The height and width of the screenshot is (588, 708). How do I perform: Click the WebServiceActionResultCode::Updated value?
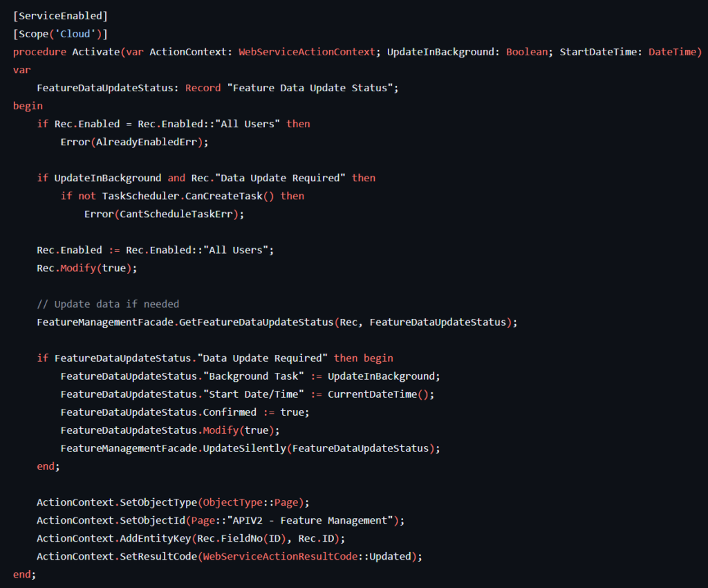click(309, 555)
